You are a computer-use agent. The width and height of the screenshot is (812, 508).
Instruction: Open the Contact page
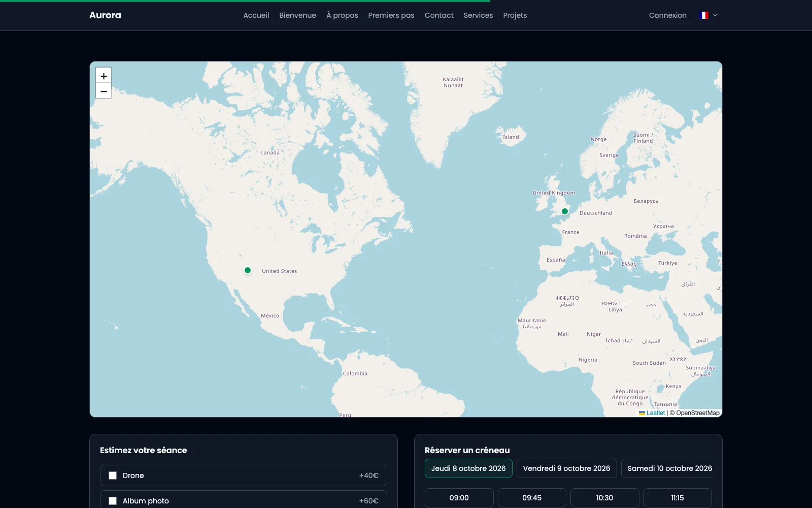point(439,15)
